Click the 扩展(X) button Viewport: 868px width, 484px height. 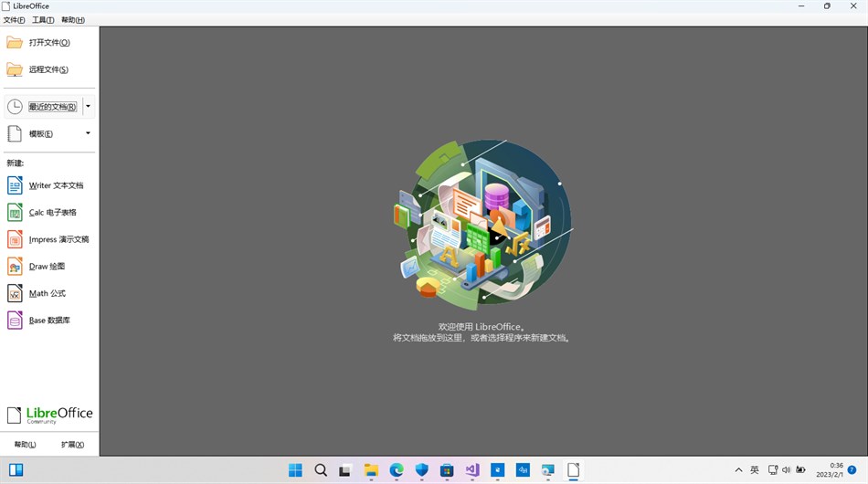click(x=72, y=444)
